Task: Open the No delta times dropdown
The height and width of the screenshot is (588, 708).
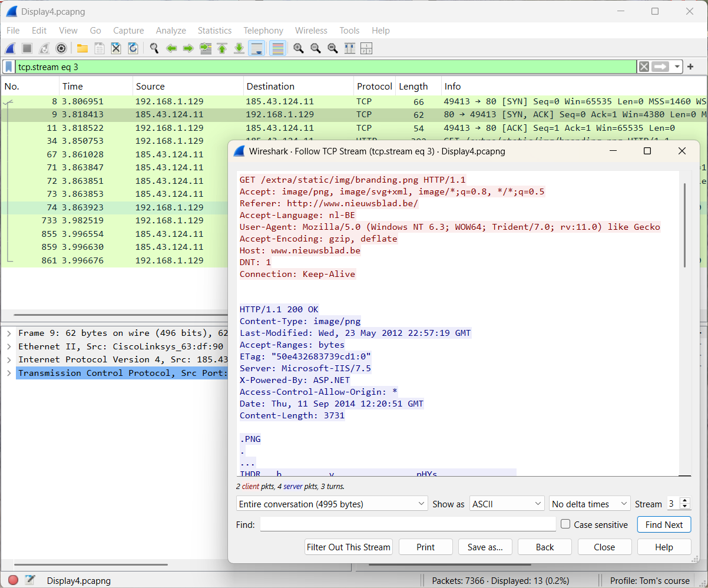Action: point(590,504)
